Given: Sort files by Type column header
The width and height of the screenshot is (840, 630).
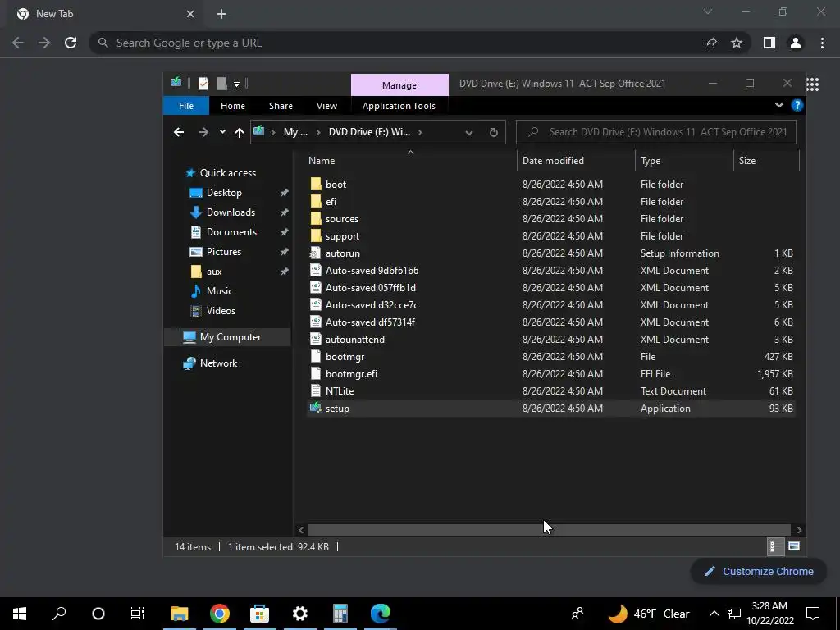Looking at the screenshot, I should [x=651, y=160].
